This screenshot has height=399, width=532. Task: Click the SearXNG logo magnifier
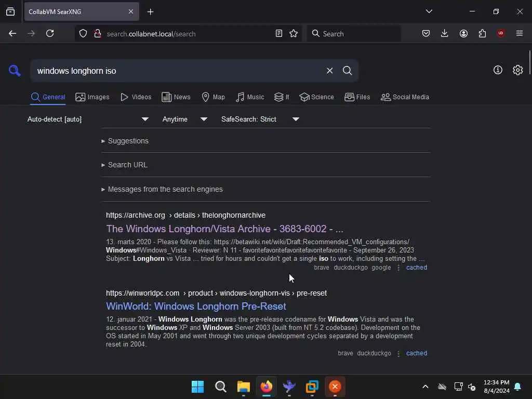click(x=15, y=71)
